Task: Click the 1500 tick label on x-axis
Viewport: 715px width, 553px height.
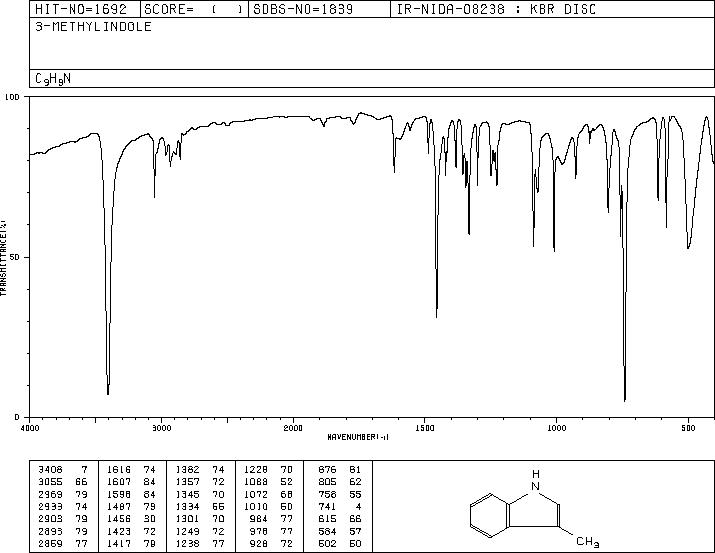Action: click(425, 428)
